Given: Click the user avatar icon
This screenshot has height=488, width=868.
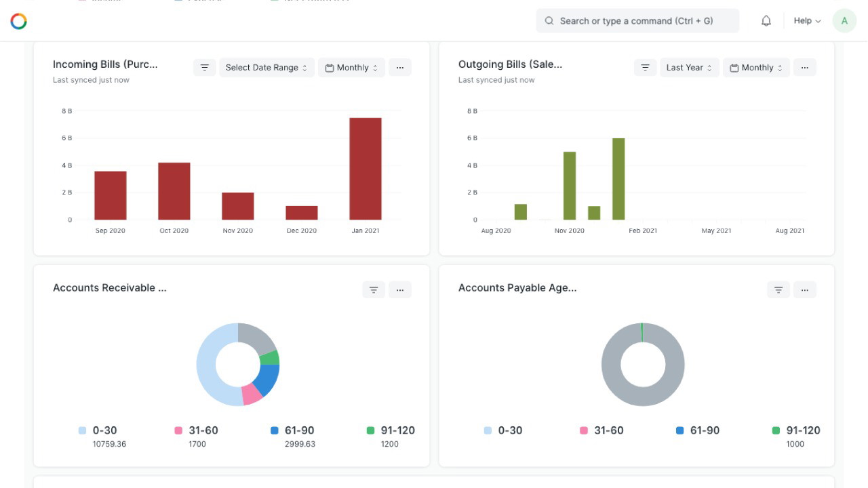Looking at the screenshot, I should pos(844,21).
